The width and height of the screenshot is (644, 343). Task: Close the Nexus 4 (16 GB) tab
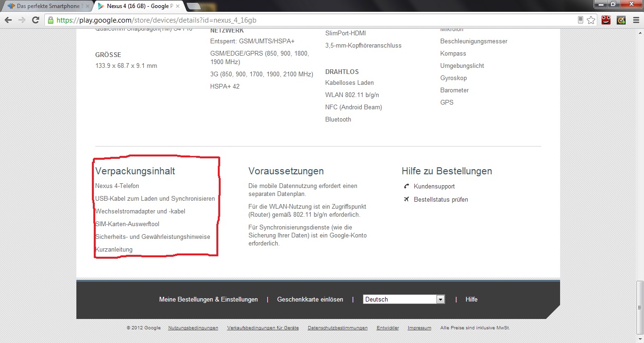point(177,6)
